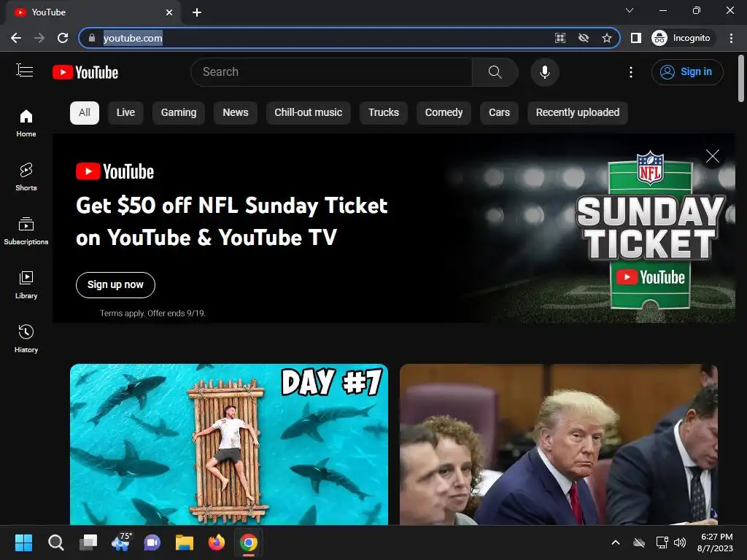Open the weather widget showing 75°

[x=120, y=542]
